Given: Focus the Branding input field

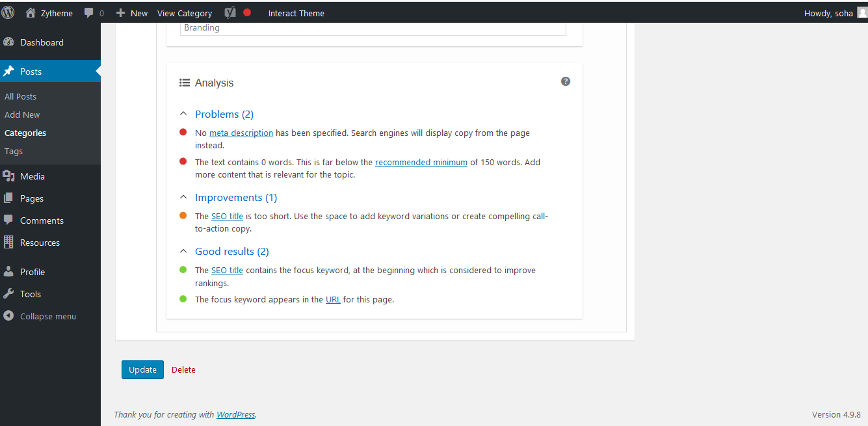Looking at the screenshot, I should [x=373, y=29].
